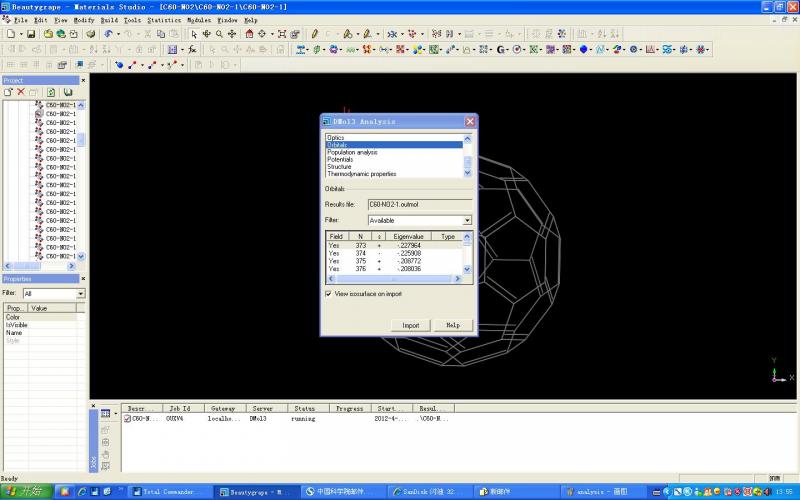Open the Filter Available dropdown in dialog
Image resolution: width=800 pixels, height=500 pixels.
(x=466, y=220)
